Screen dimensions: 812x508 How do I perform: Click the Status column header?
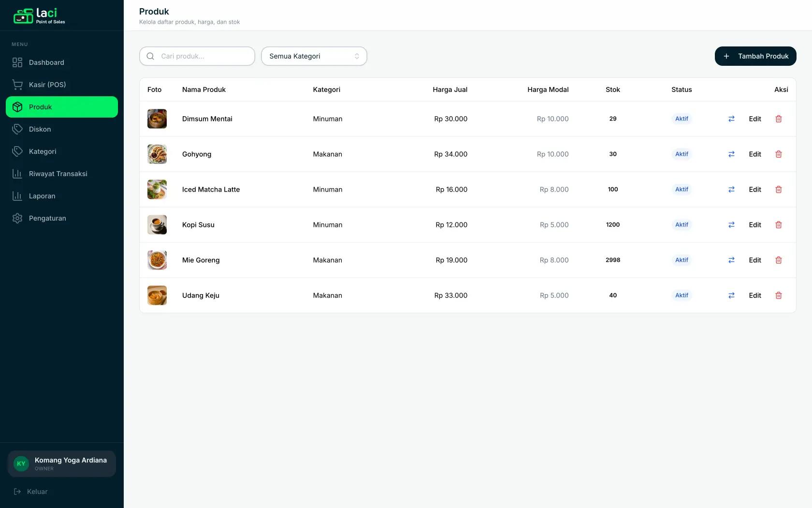click(681, 90)
